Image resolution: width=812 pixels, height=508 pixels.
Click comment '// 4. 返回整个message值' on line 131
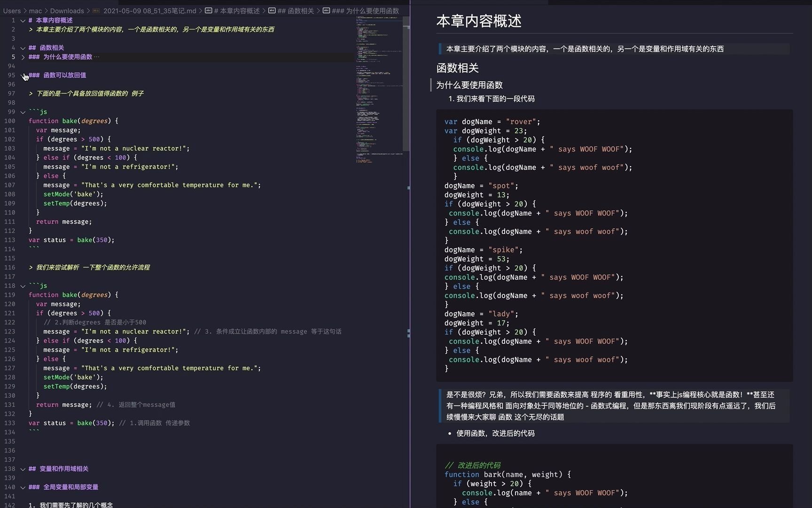coord(136,405)
